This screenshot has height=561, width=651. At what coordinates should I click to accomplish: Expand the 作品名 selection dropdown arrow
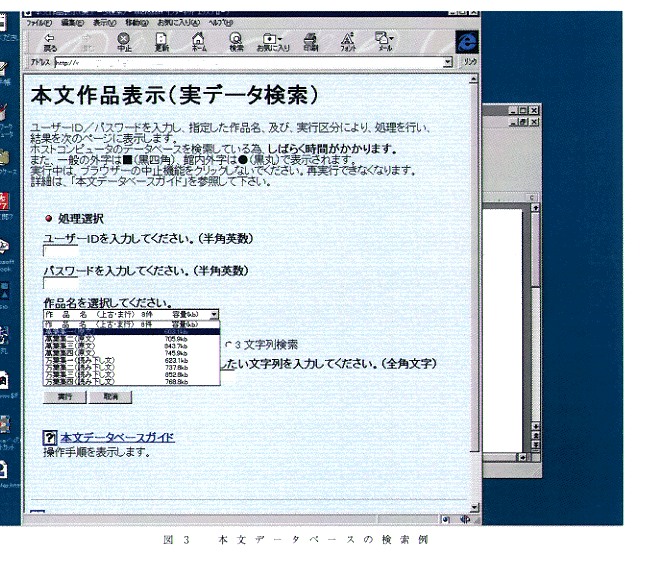pyautogui.click(x=213, y=314)
